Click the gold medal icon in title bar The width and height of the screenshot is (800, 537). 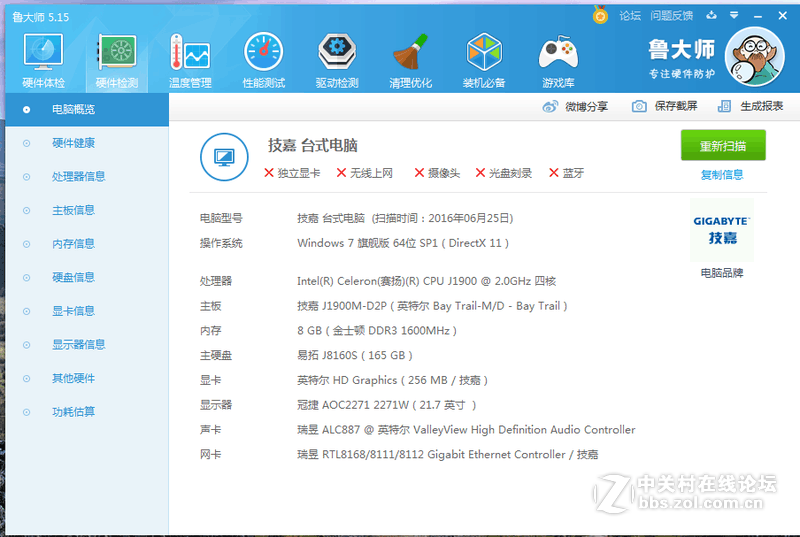pyautogui.click(x=601, y=15)
